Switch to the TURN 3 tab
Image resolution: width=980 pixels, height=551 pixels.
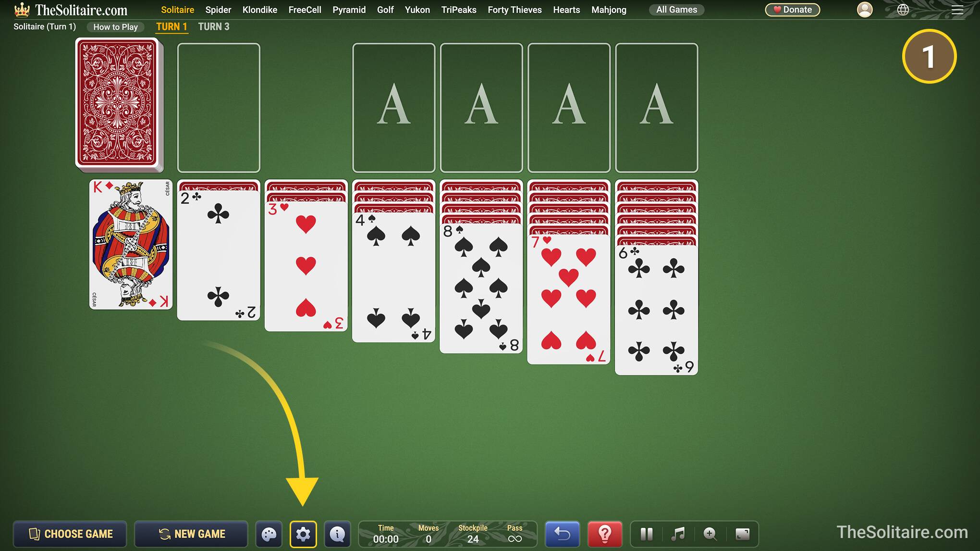click(214, 27)
